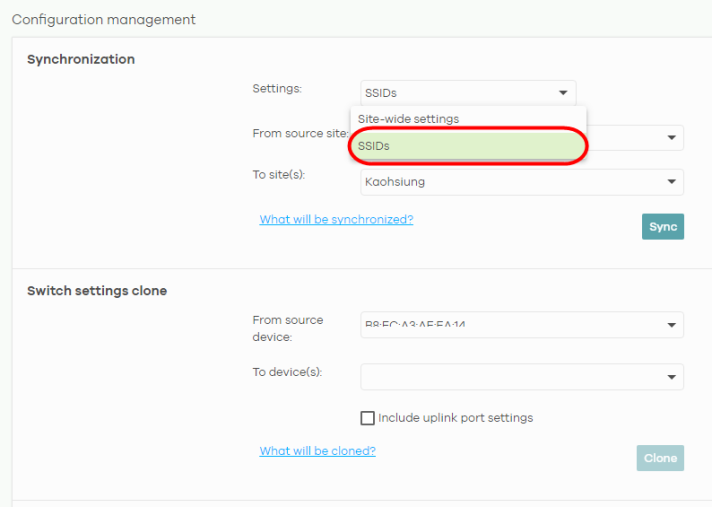Click the Configuration management page title
712x507 pixels.
[104, 20]
